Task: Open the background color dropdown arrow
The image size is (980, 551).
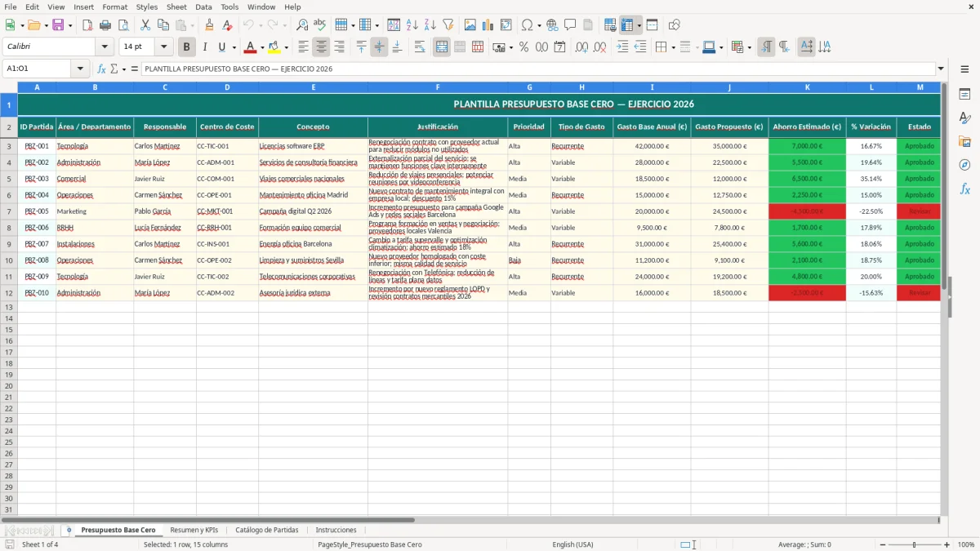Action: (x=286, y=47)
